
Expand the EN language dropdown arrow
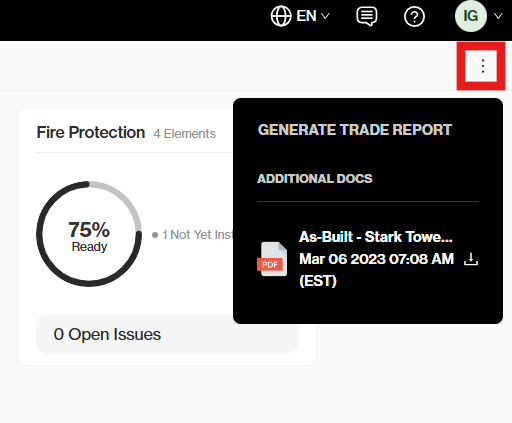pyautogui.click(x=325, y=16)
